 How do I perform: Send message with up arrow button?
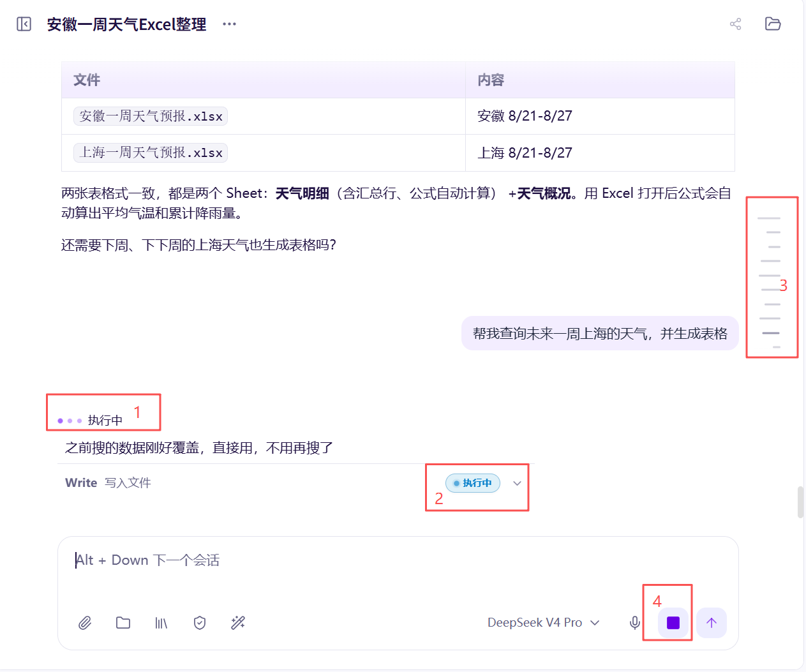(712, 623)
